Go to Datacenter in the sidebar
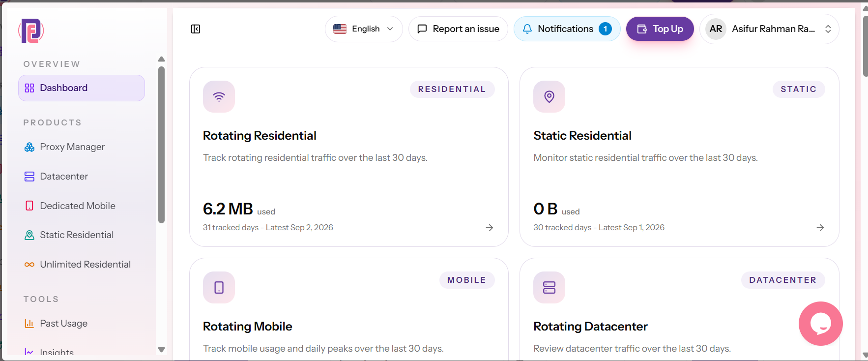Image resolution: width=868 pixels, height=361 pixels. click(82, 176)
